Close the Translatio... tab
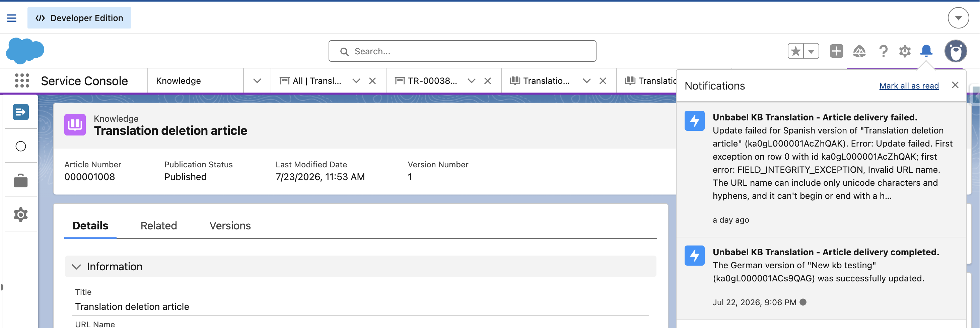The image size is (980, 328). [x=603, y=81]
